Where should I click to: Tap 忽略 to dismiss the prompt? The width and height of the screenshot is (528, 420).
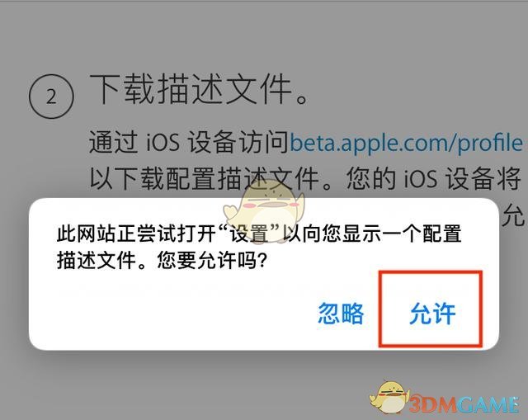(341, 314)
